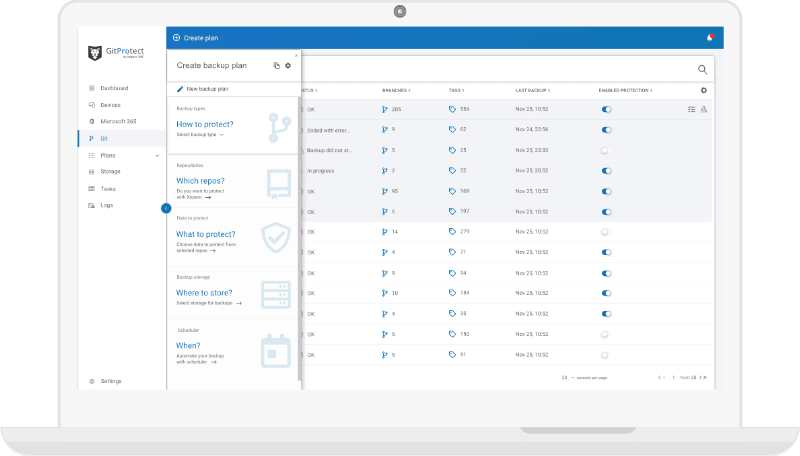
Task: Click the round blue sidebar collapse button
Action: point(166,208)
